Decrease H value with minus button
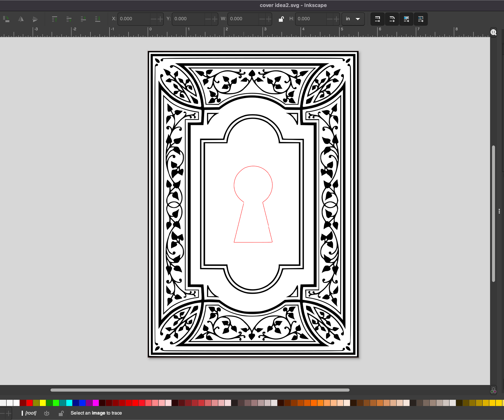The image size is (504, 420). tap(330, 19)
